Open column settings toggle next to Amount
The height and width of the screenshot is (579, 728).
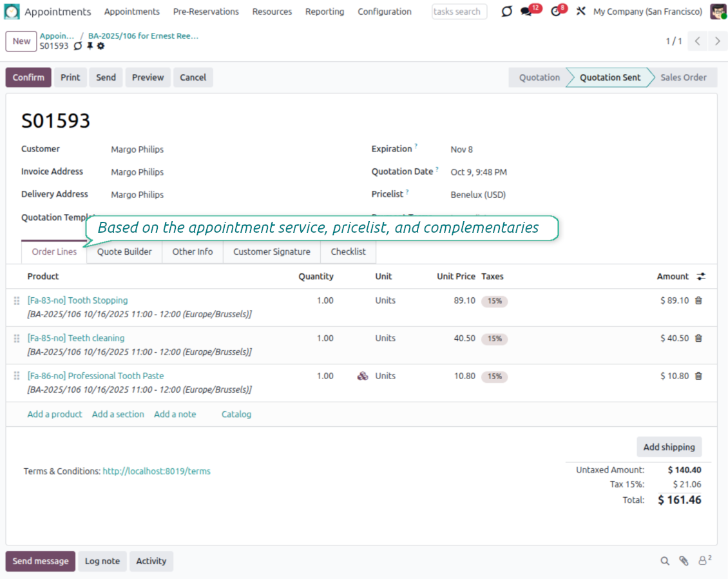701,276
